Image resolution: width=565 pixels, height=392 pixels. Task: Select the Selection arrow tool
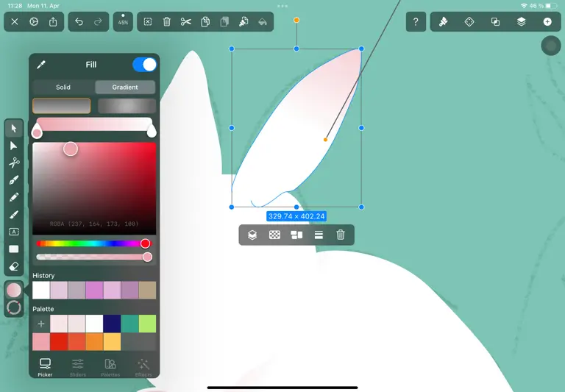click(14, 128)
